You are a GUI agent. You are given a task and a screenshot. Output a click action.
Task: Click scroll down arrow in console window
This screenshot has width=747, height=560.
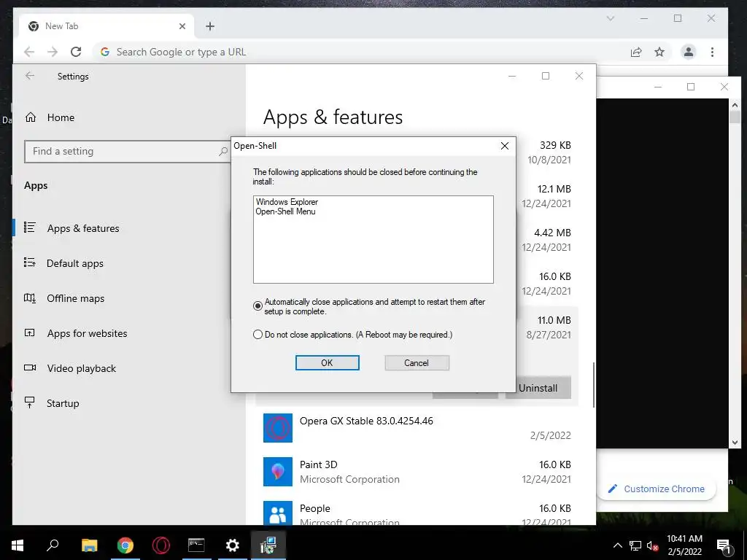point(735,443)
